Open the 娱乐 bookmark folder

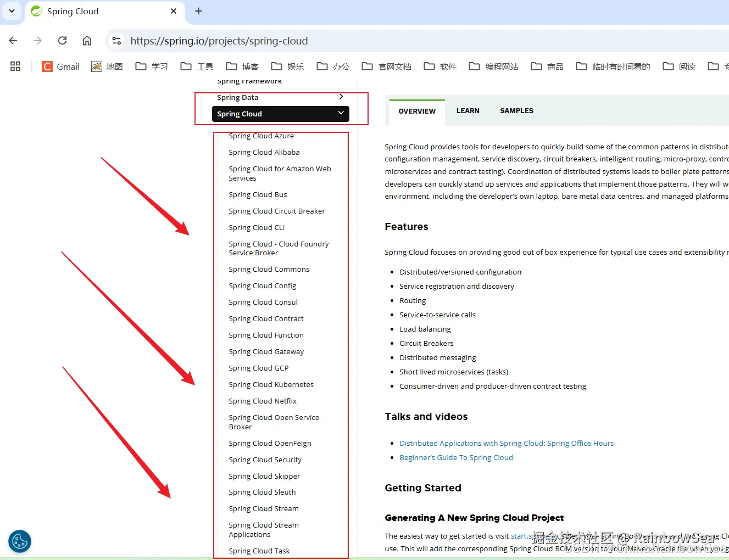[x=287, y=66]
